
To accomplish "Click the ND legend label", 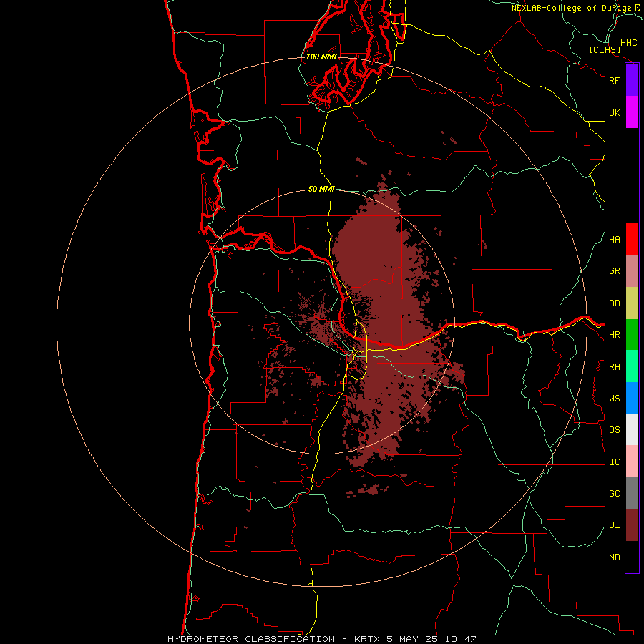I will pos(614,557).
